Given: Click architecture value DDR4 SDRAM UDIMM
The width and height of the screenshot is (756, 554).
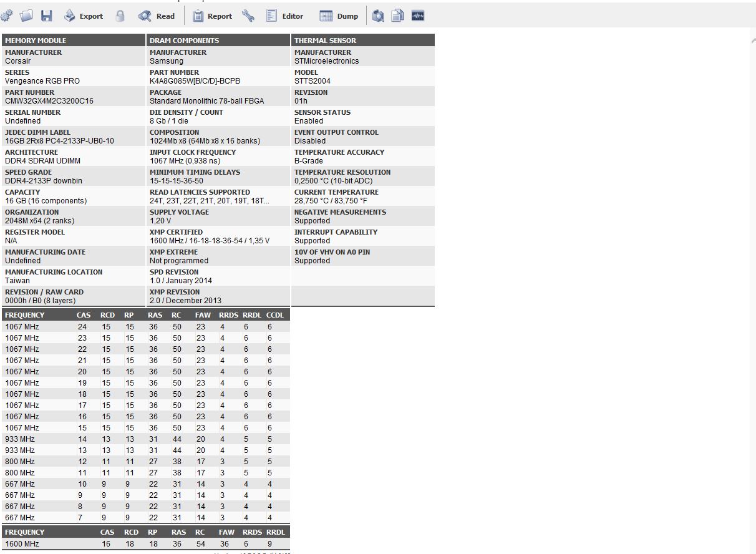Looking at the screenshot, I should (x=43, y=161).
